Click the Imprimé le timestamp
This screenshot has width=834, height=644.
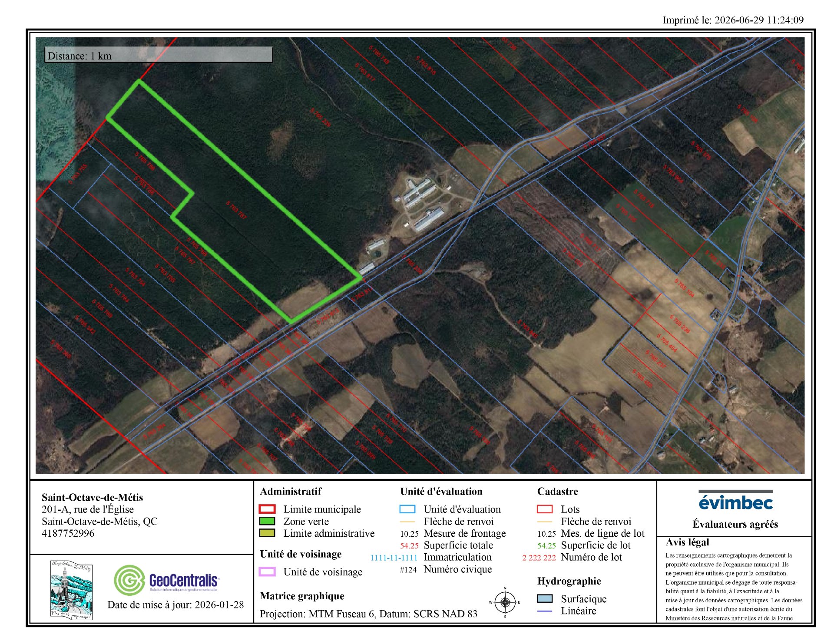pyautogui.click(x=733, y=20)
